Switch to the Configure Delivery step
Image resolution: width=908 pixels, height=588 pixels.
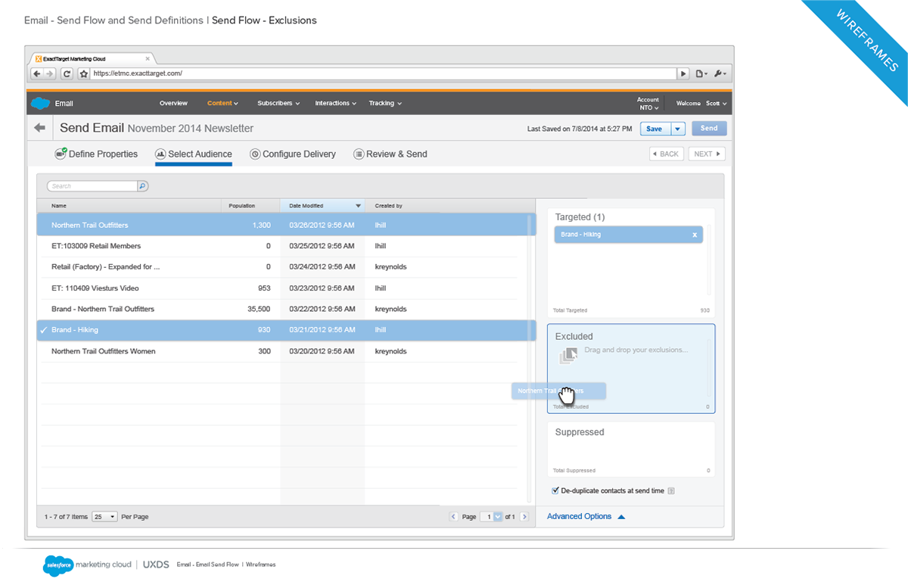click(x=293, y=154)
